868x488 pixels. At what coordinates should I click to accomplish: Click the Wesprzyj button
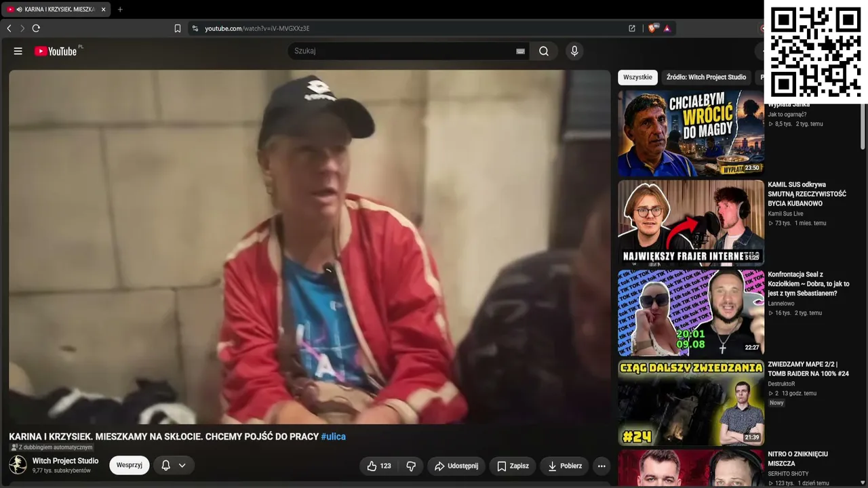tap(129, 466)
